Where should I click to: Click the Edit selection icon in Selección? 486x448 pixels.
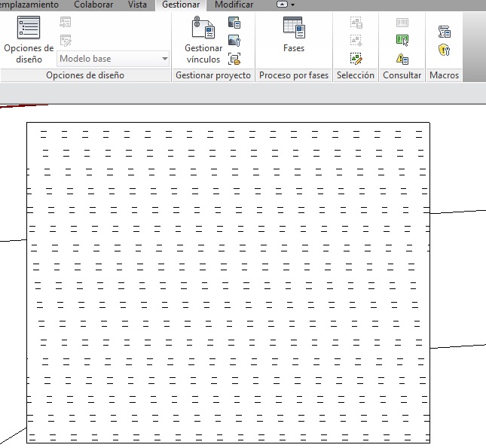click(356, 58)
